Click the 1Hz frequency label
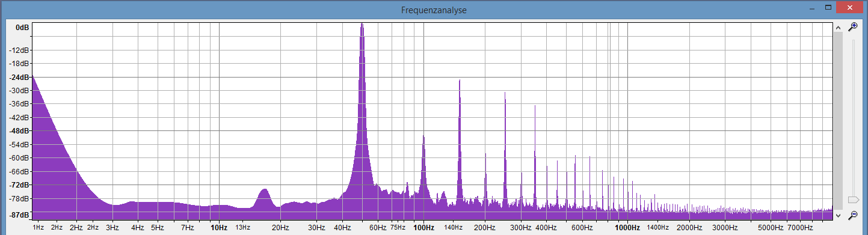 [x=38, y=228]
